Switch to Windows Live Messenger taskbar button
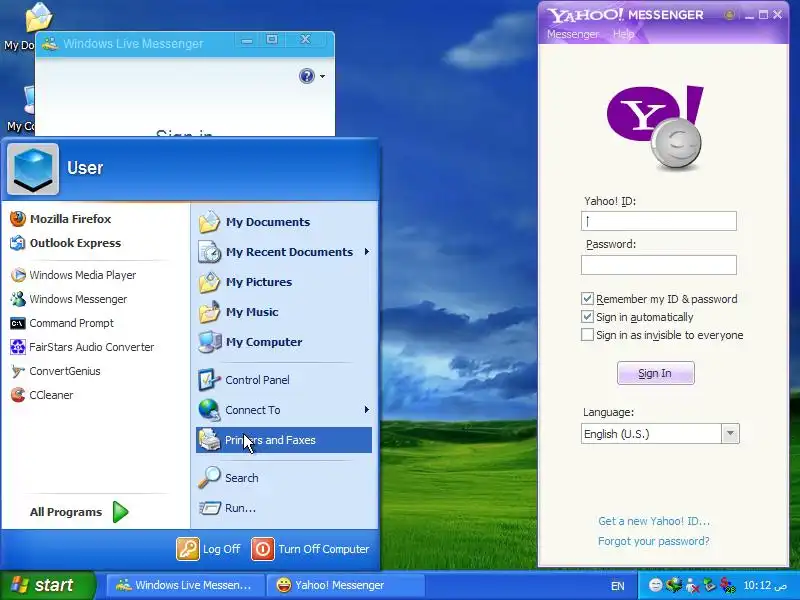The image size is (800, 600). (x=186, y=585)
